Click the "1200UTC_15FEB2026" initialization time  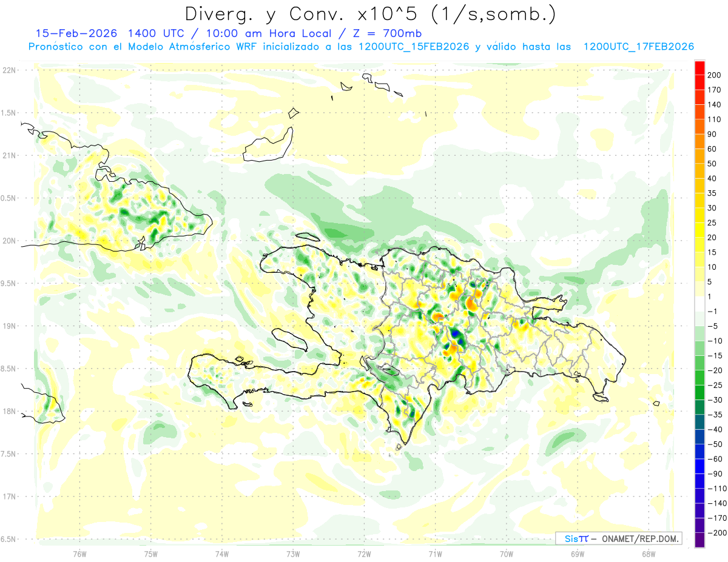(x=414, y=47)
